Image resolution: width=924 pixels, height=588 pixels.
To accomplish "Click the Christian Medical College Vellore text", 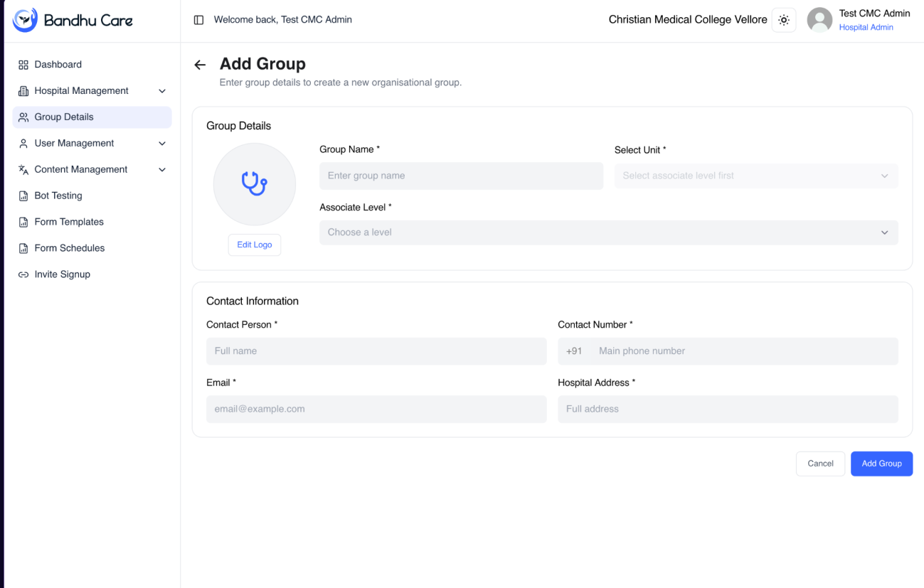I will click(x=688, y=20).
